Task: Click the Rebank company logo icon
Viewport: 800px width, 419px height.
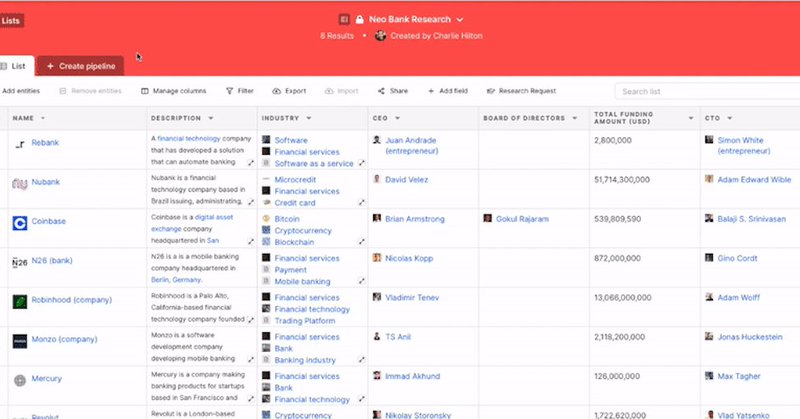Action: point(20,144)
